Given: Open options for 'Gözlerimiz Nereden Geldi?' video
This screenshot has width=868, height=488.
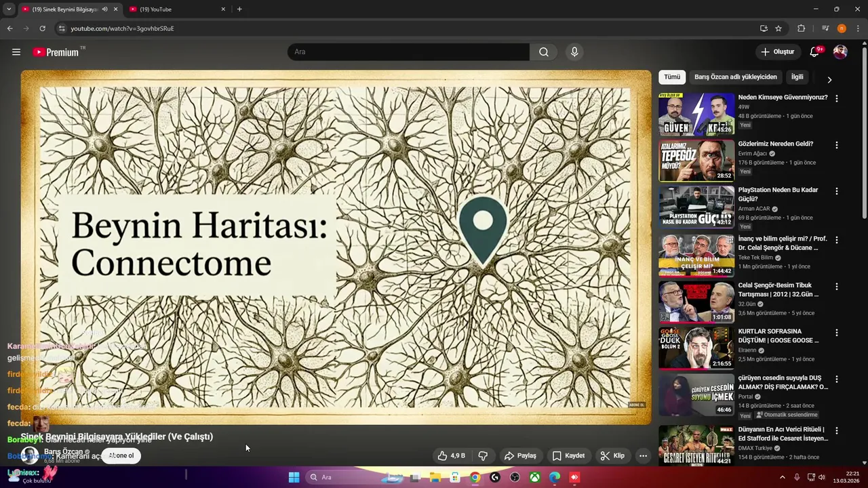Looking at the screenshot, I should (x=836, y=145).
